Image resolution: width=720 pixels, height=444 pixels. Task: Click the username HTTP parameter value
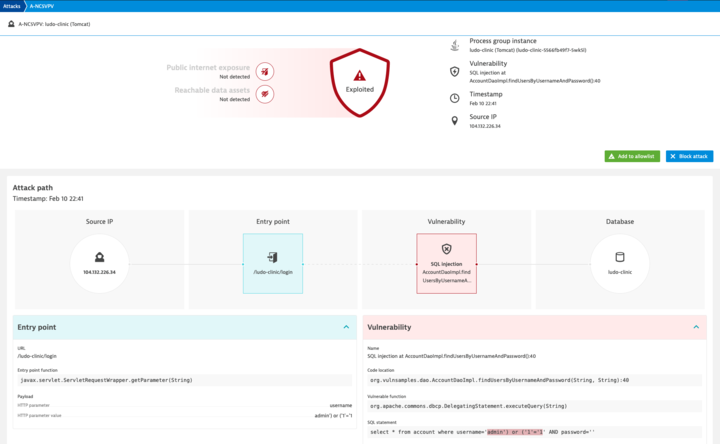point(341,405)
